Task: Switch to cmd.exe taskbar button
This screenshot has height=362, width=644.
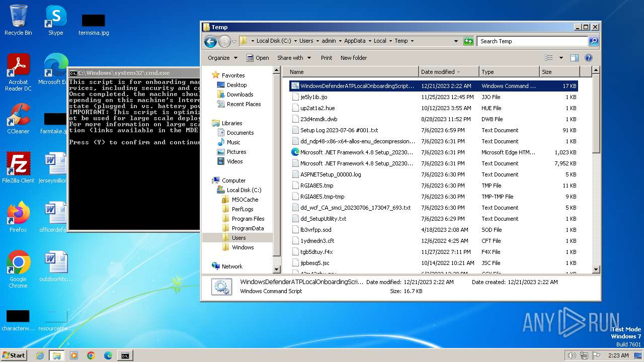Action: (125, 355)
